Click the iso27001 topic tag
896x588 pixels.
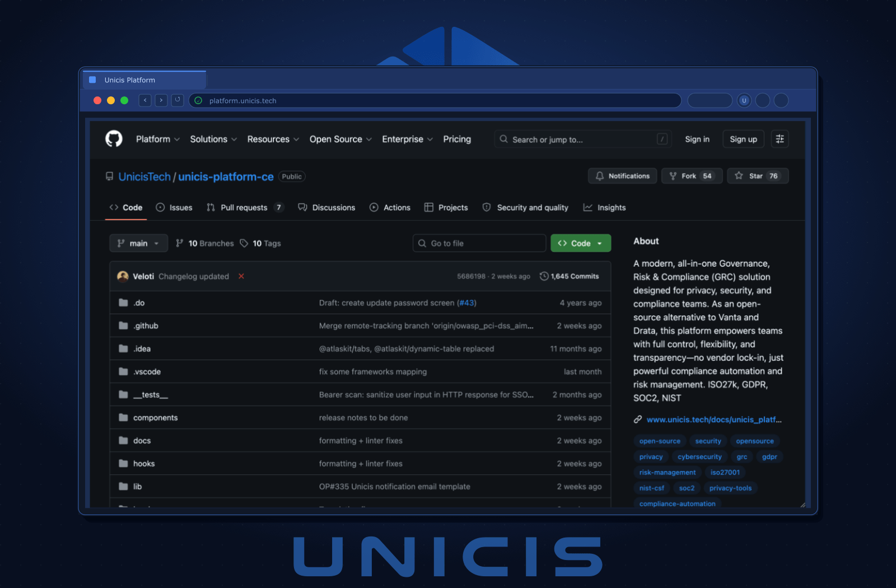(x=725, y=473)
